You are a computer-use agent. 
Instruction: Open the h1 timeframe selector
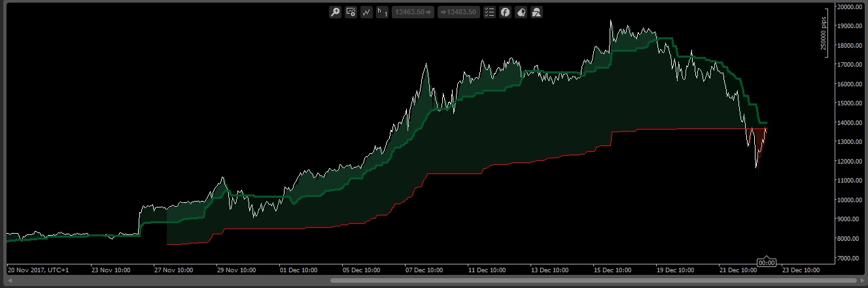pyautogui.click(x=383, y=12)
